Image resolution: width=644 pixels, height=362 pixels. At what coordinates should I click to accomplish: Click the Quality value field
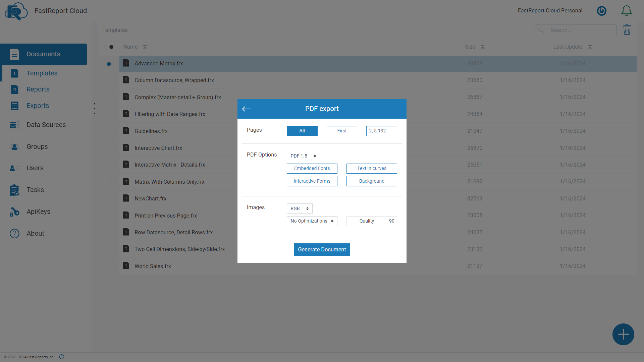(371, 221)
